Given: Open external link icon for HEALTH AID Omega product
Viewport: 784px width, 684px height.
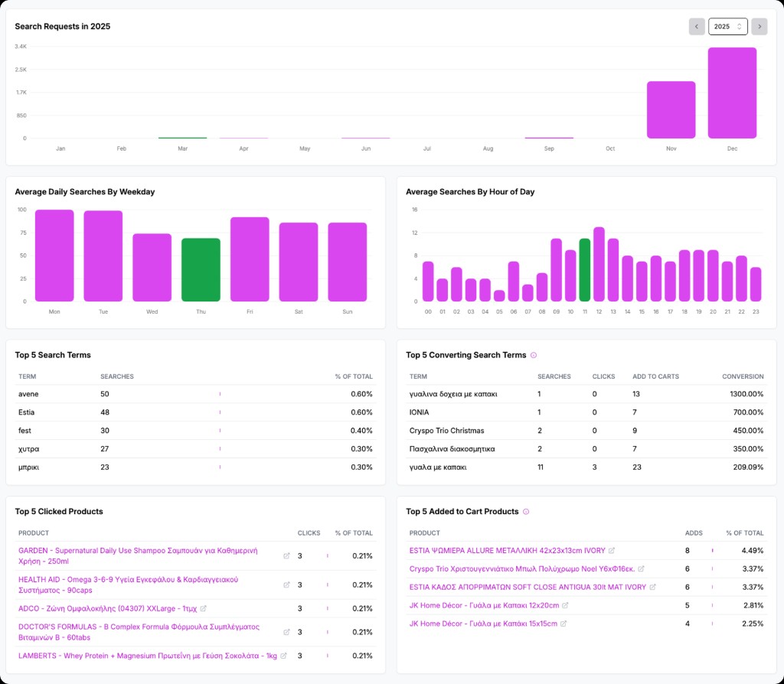Looking at the screenshot, I should [286, 585].
